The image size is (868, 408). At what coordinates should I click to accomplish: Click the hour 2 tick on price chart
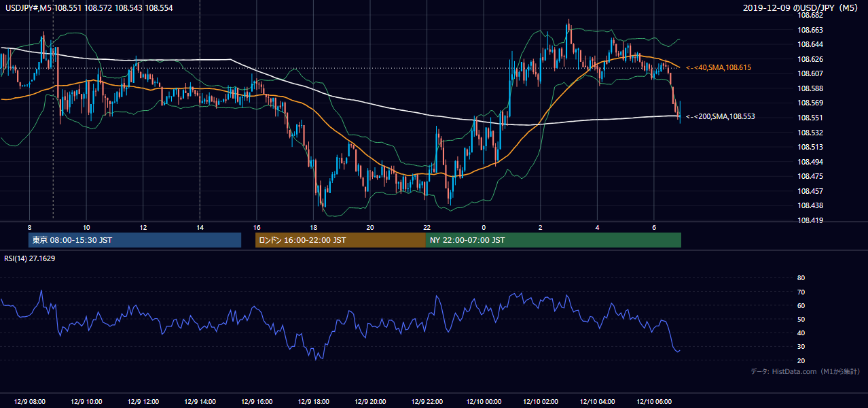(x=541, y=227)
